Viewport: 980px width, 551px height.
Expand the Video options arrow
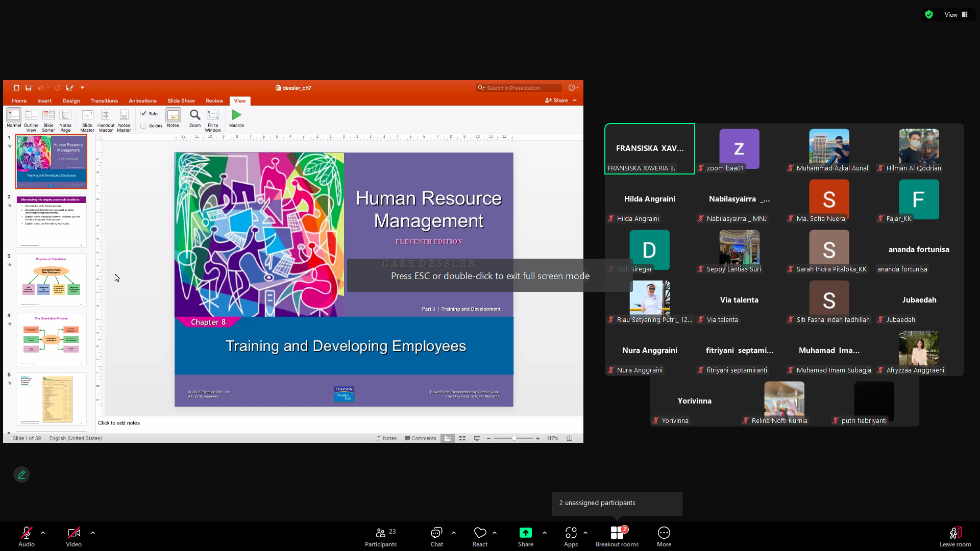point(93,533)
